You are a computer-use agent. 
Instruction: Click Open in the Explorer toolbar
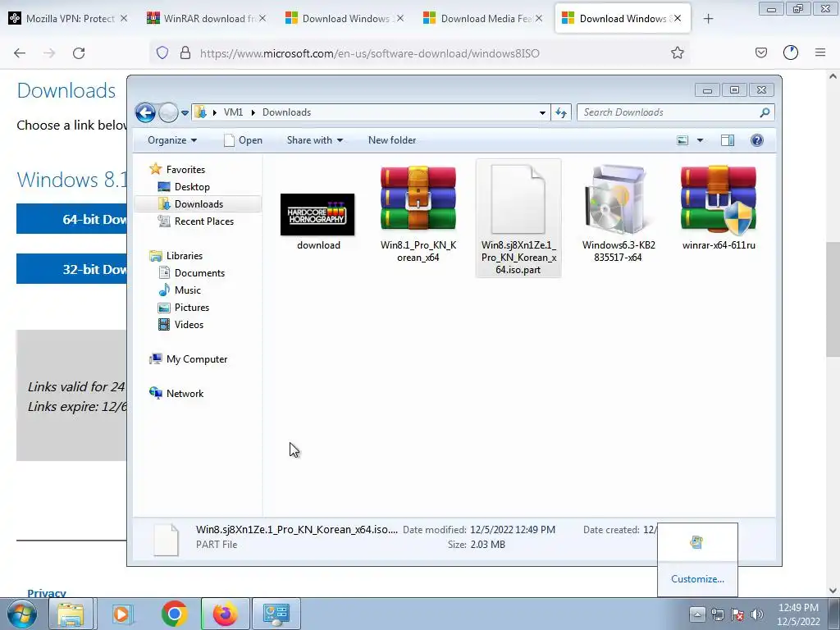point(243,140)
